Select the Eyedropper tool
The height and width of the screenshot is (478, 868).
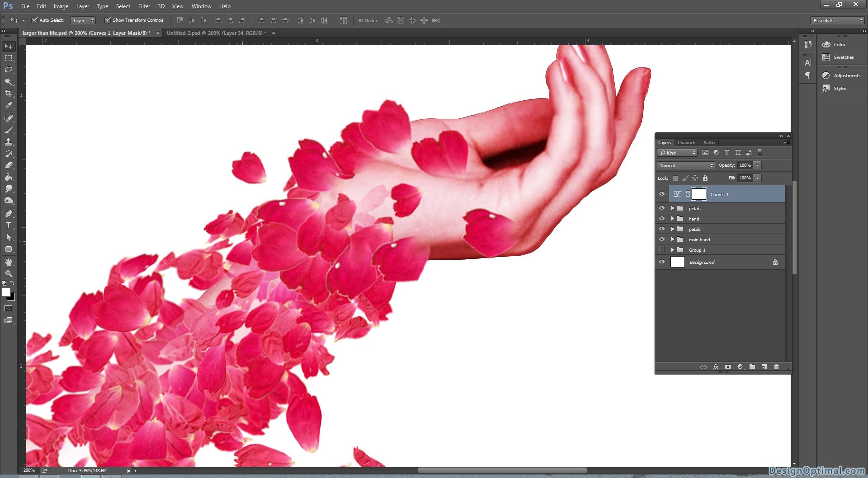(9, 105)
